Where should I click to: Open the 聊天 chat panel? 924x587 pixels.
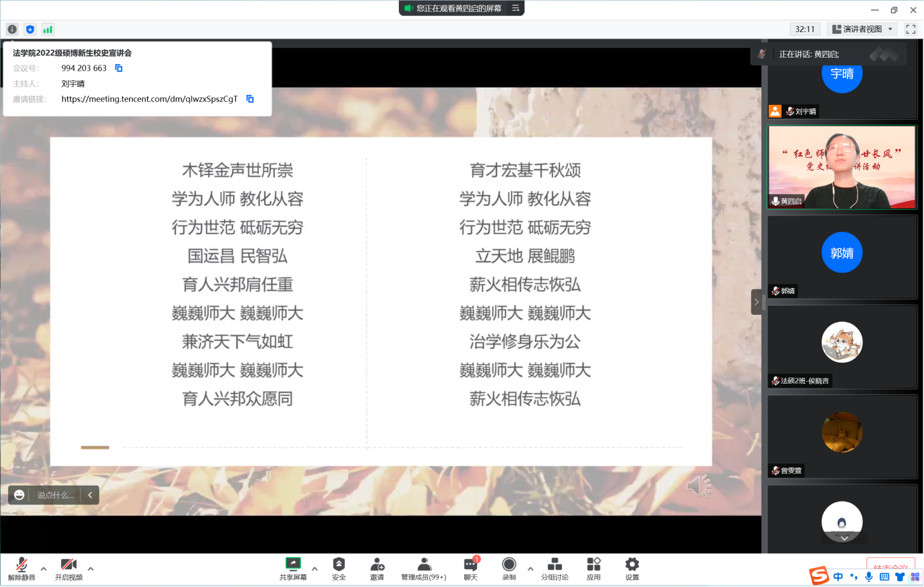(x=471, y=569)
